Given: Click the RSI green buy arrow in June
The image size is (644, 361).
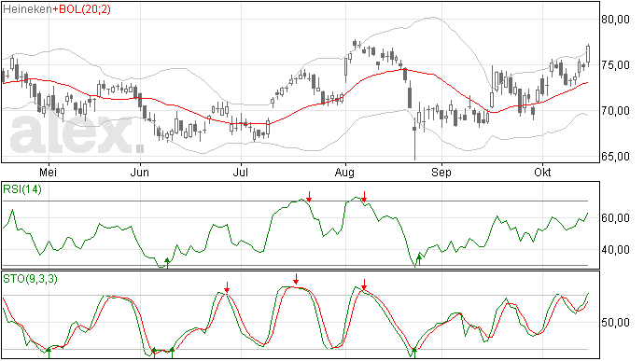Looking at the screenshot, I should (x=167, y=263).
